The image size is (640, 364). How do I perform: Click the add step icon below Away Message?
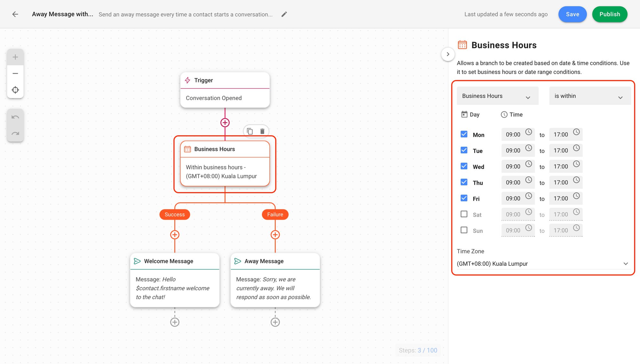(x=275, y=321)
